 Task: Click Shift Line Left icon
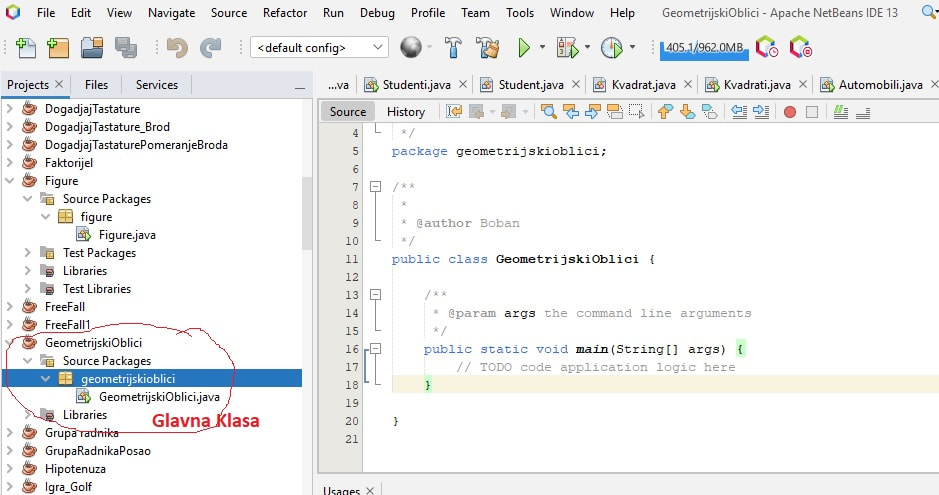[739, 111]
